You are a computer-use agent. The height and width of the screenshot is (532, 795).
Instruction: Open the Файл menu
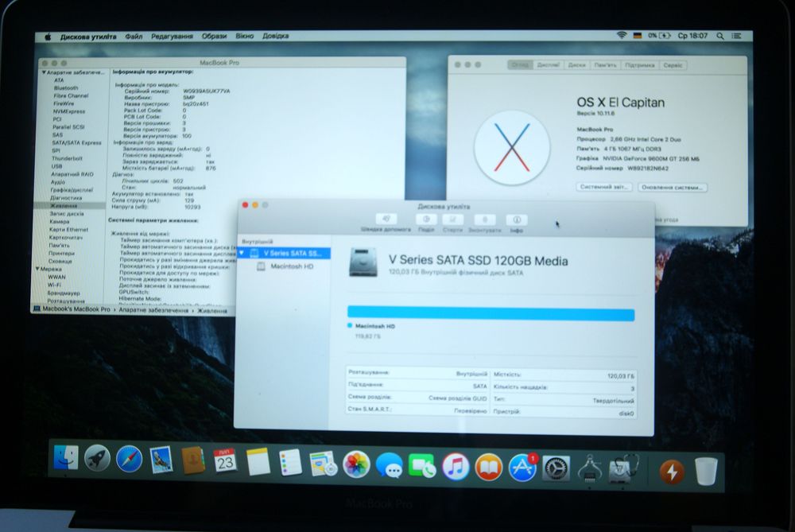pos(134,37)
